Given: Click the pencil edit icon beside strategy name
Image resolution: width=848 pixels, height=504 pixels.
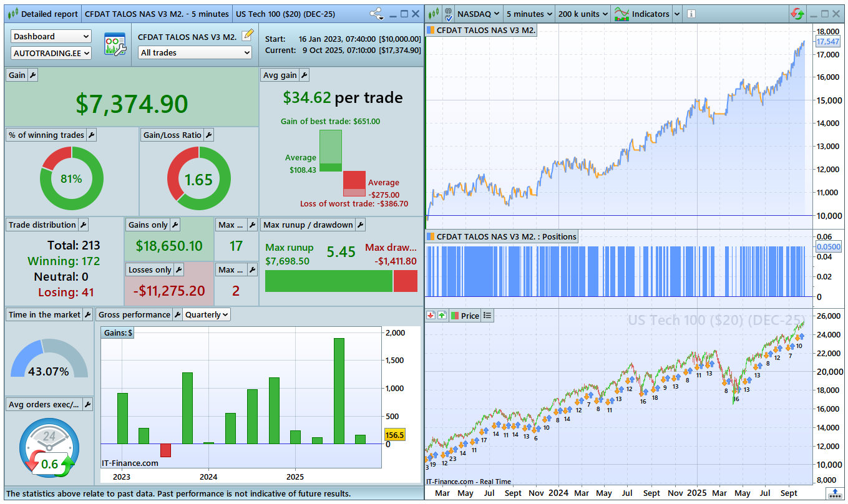Looking at the screenshot, I should point(248,35).
